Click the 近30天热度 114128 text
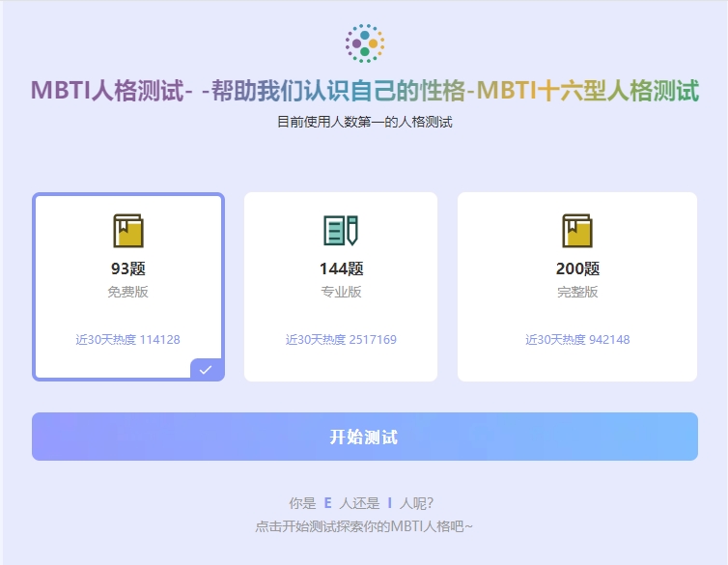Image resolution: width=728 pixels, height=565 pixels. tap(127, 340)
